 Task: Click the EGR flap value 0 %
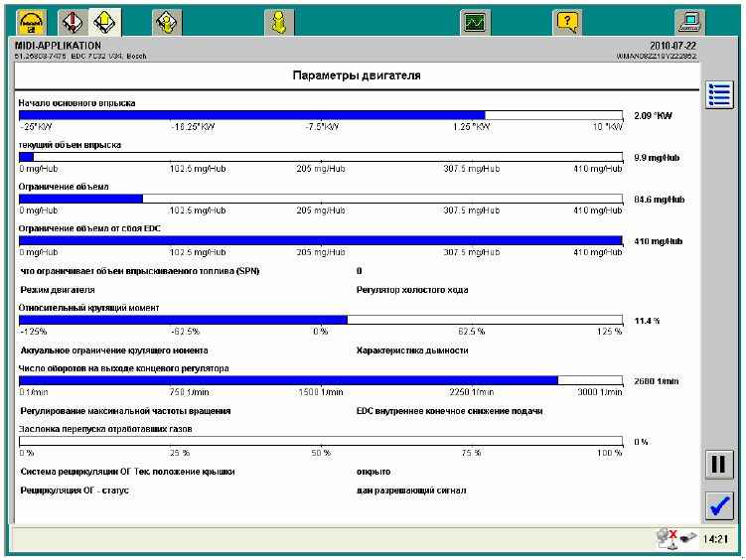(x=641, y=442)
